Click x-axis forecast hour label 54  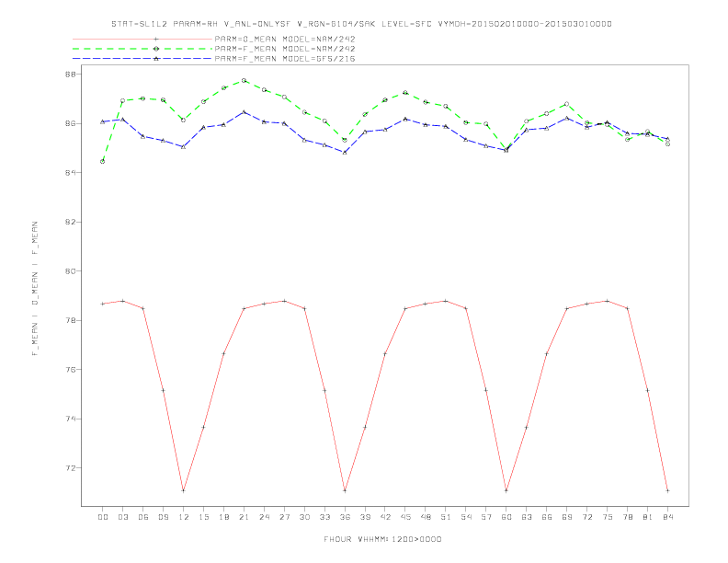pyautogui.click(x=466, y=517)
